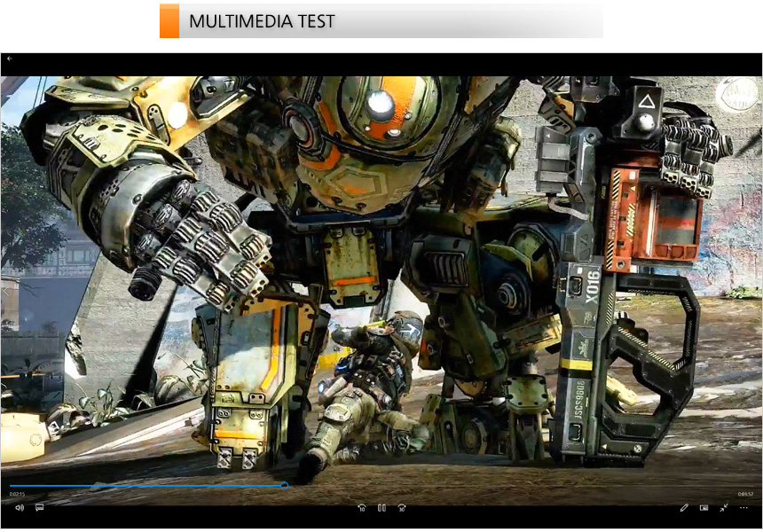Click the total duration 0:03:52

745,494
